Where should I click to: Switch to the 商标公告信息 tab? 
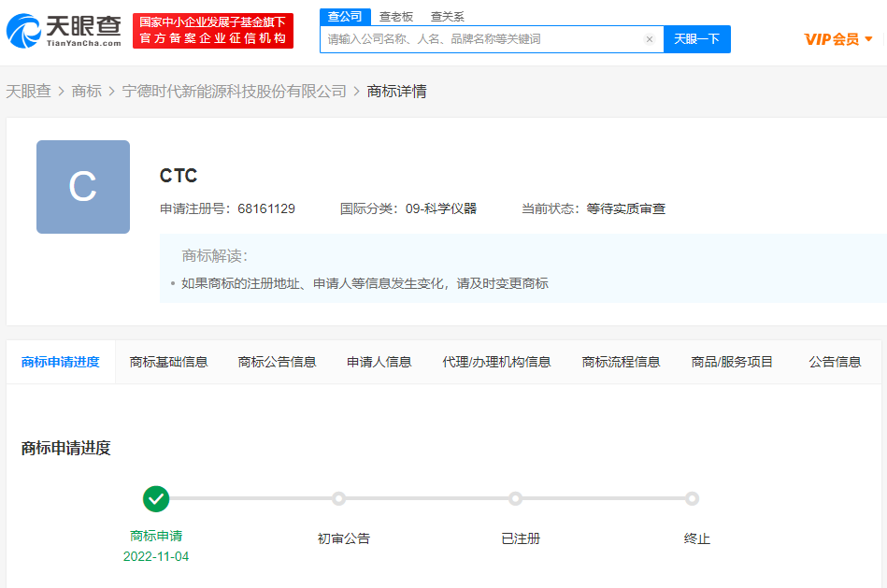pos(278,362)
